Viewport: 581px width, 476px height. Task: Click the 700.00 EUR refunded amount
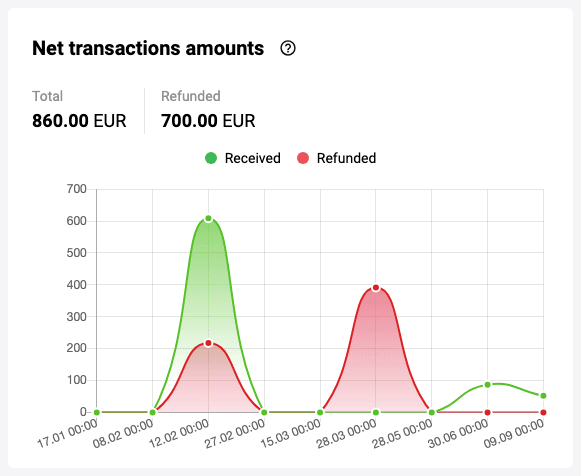(x=208, y=121)
